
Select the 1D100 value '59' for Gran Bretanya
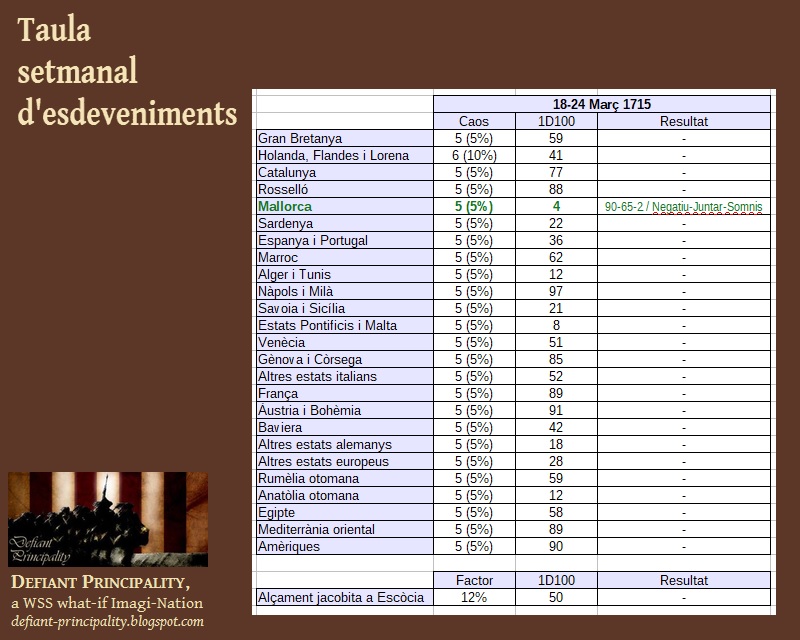(x=556, y=138)
